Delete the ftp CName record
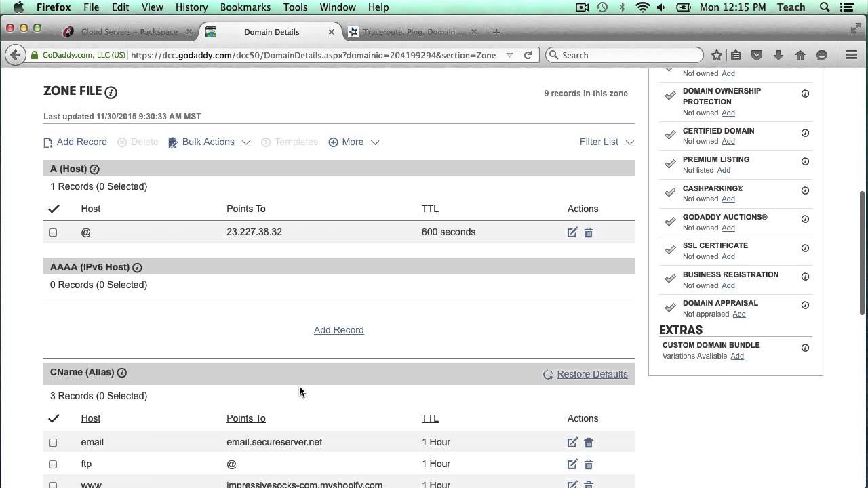The height and width of the screenshot is (488, 868). click(x=589, y=464)
